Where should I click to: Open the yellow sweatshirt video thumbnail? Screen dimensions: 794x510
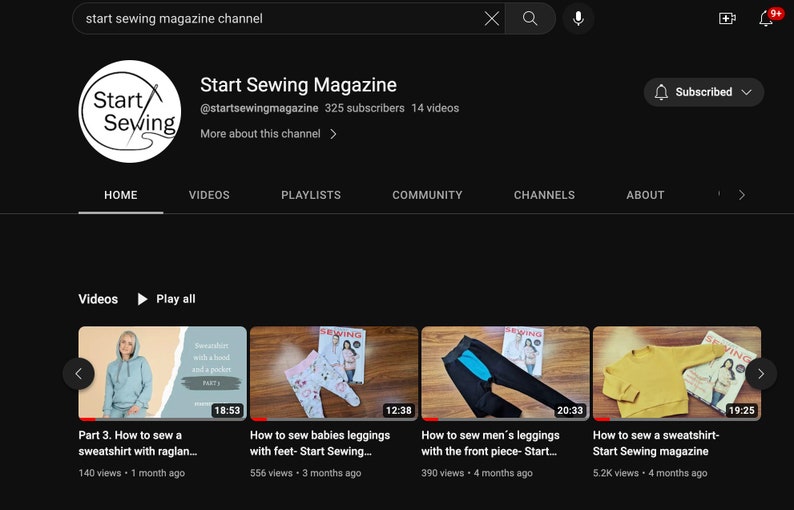pos(677,373)
